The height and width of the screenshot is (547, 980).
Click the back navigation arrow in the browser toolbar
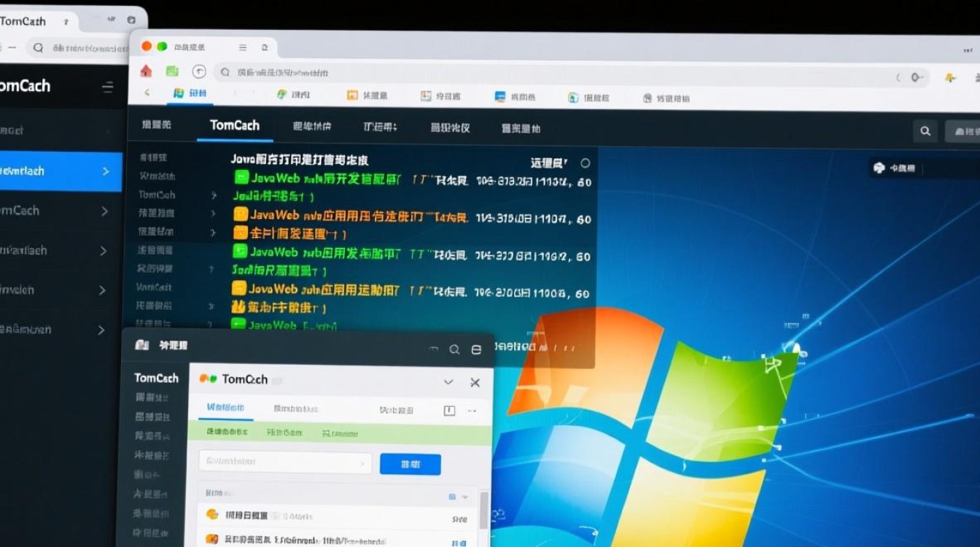tap(147, 92)
